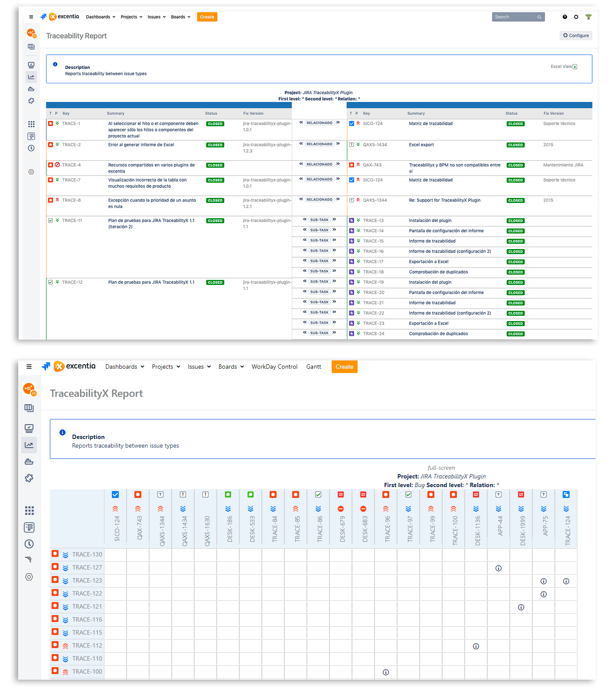616x694 pixels.
Task: Click link info icon in TRACE-122 row
Action: 544,594
